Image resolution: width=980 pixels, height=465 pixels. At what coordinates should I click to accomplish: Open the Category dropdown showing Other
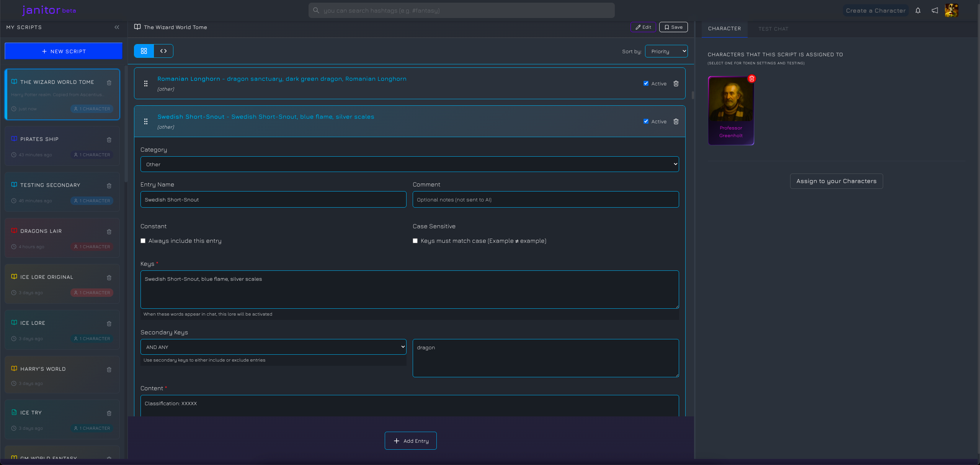[409, 164]
